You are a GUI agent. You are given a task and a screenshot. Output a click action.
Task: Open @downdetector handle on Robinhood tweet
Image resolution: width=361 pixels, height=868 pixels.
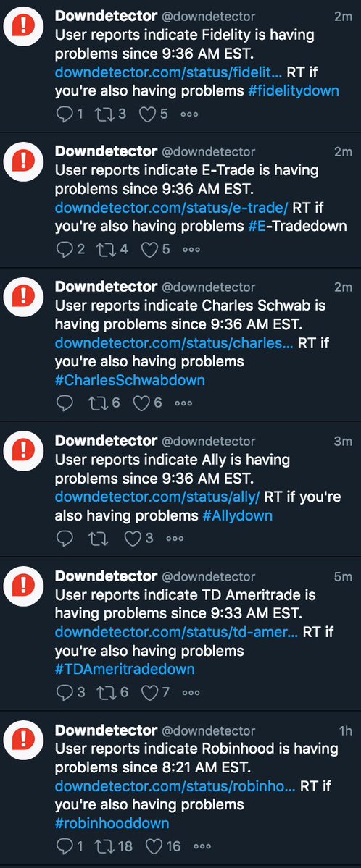(209, 730)
